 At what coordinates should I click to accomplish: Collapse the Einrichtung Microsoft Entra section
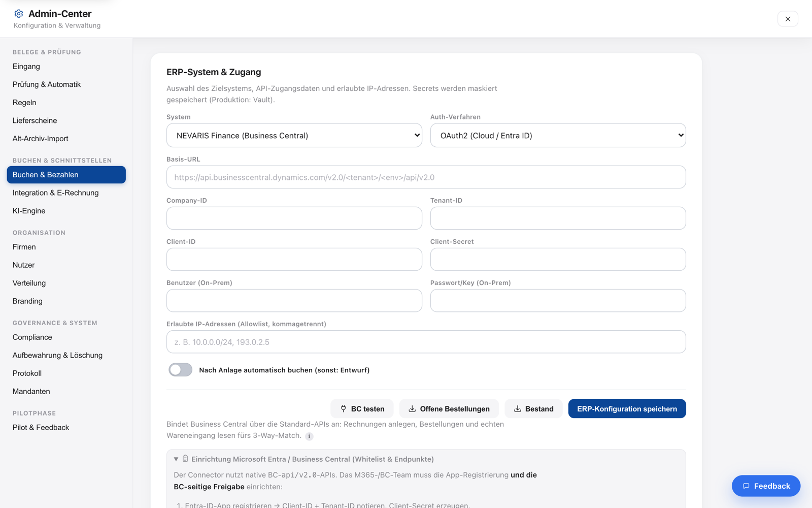point(176,459)
